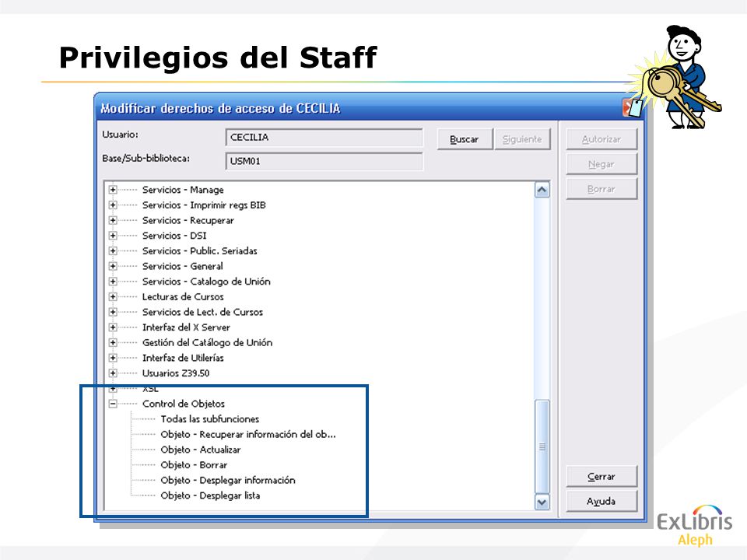Expand Servicios - Catalogo de Unión node
Screen dimensions: 747x560
[113, 281]
